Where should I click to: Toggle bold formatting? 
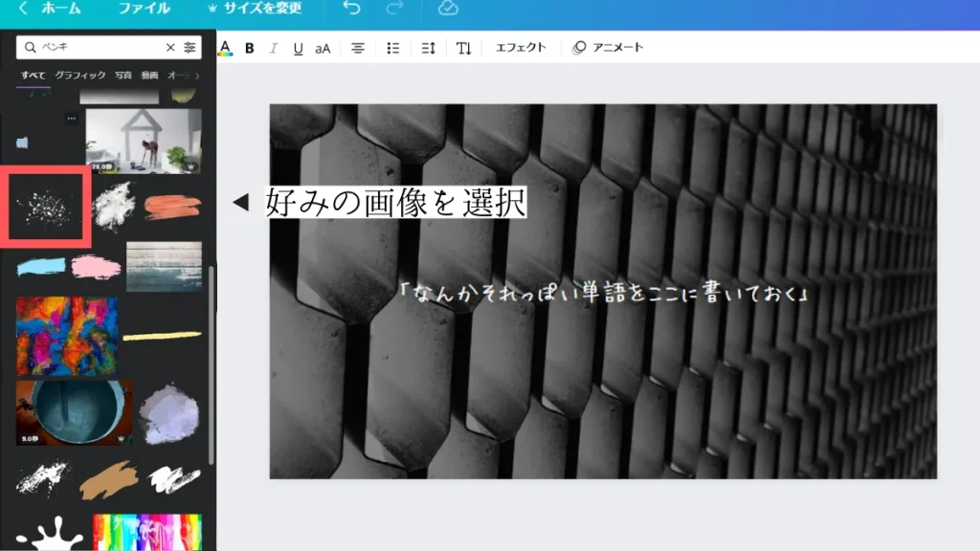pos(250,48)
